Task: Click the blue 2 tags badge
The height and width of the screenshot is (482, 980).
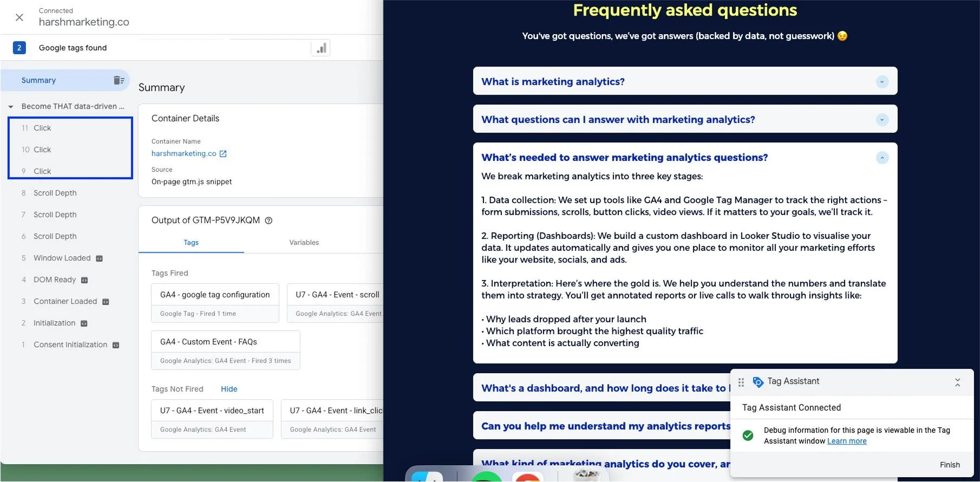Action: 19,48
